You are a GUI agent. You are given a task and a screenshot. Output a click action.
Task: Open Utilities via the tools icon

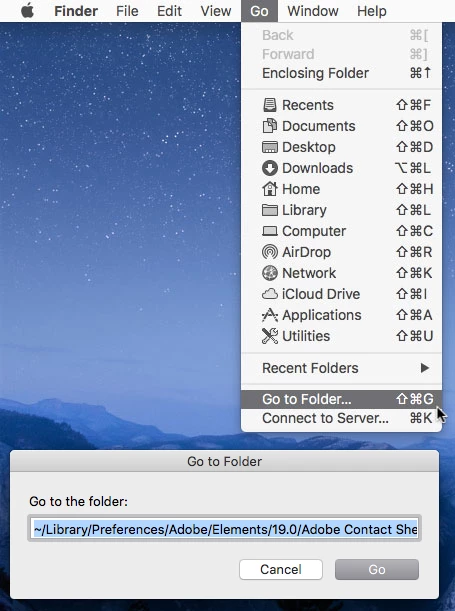click(x=270, y=336)
